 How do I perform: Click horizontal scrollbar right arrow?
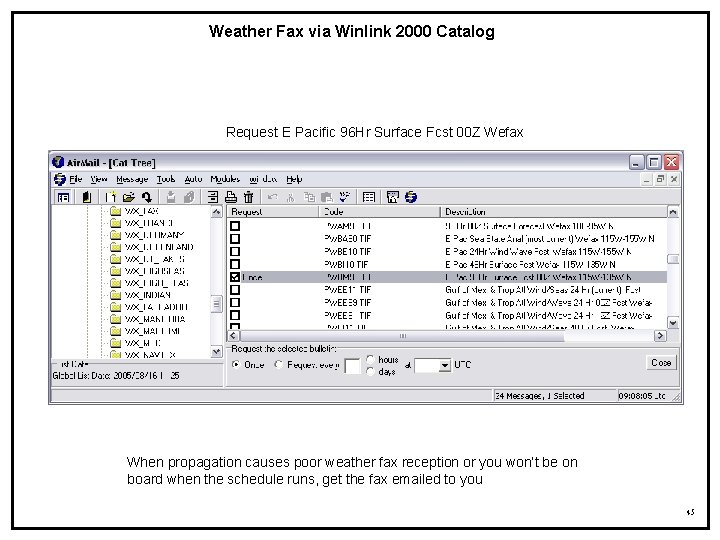660,336
